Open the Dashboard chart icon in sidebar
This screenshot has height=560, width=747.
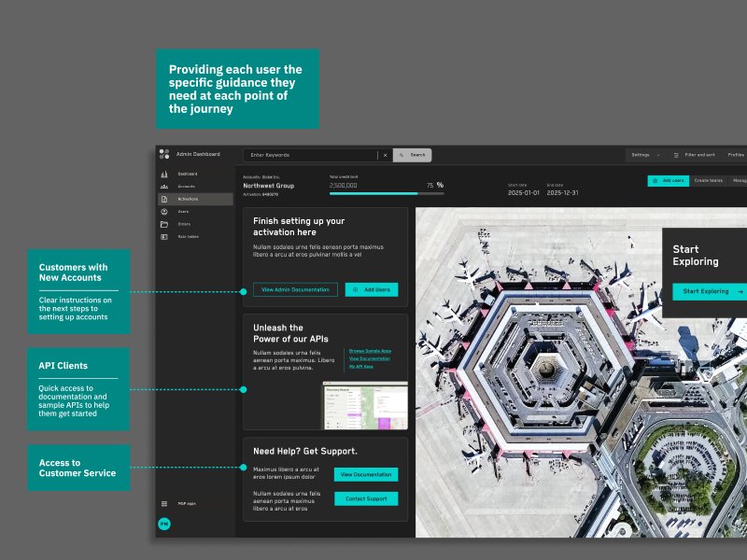[164, 175]
